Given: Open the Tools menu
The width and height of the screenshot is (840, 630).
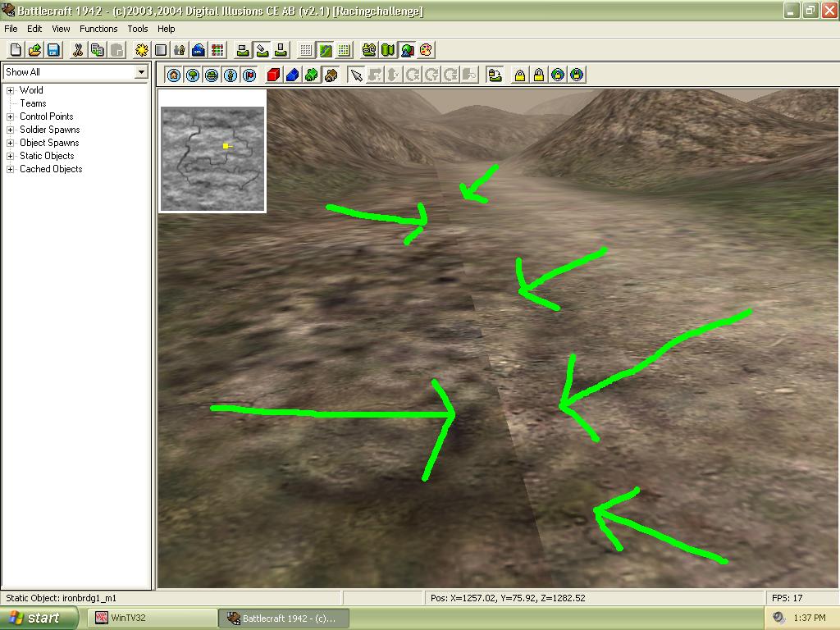Looking at the screenshot, I should tap(138, 29).
